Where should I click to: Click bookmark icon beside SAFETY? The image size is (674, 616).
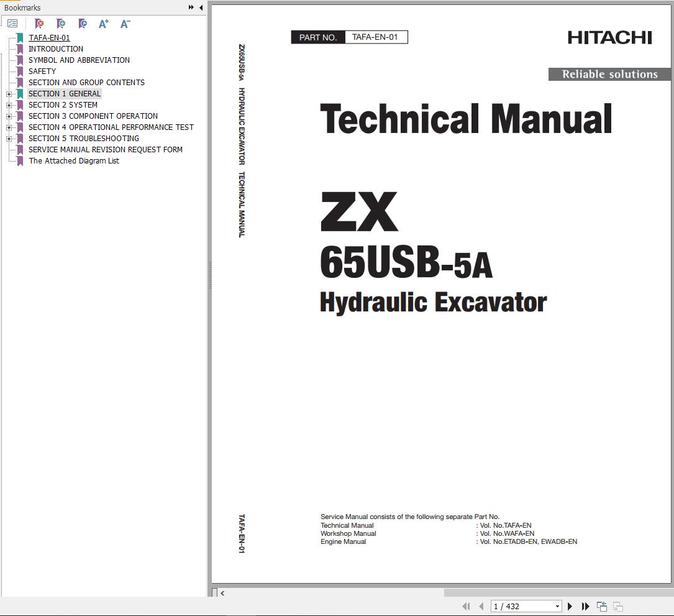20,71
